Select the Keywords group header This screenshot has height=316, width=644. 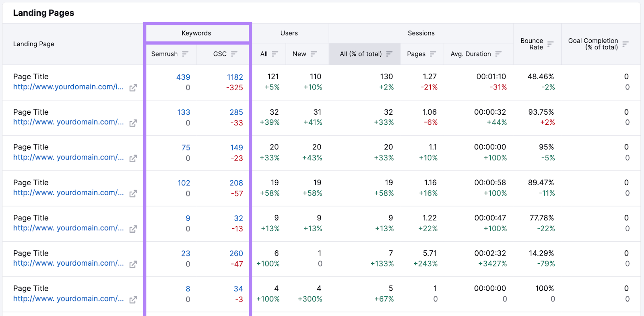[196, 33]
